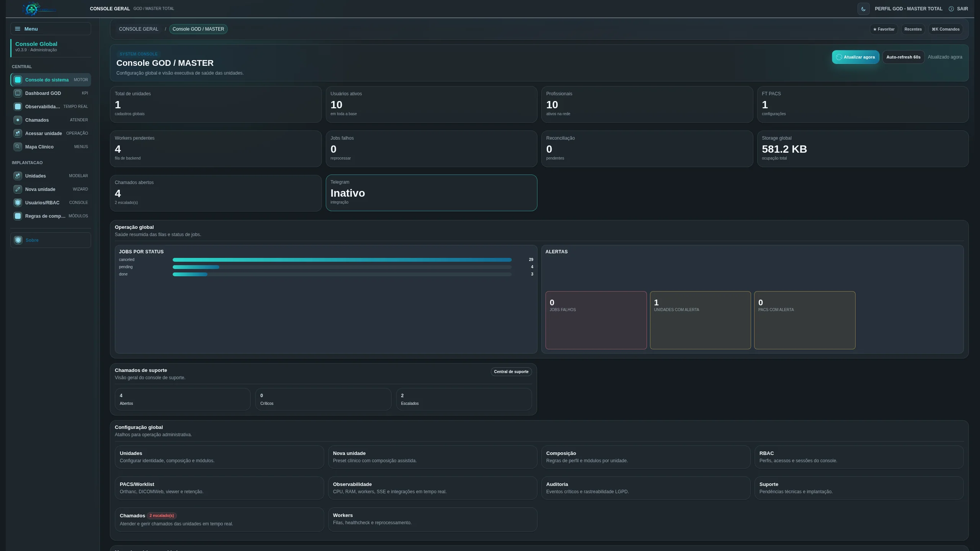Click the Dashboard GOD sidebar icon
Screen dimensions: 980x551
click(18, 93)
